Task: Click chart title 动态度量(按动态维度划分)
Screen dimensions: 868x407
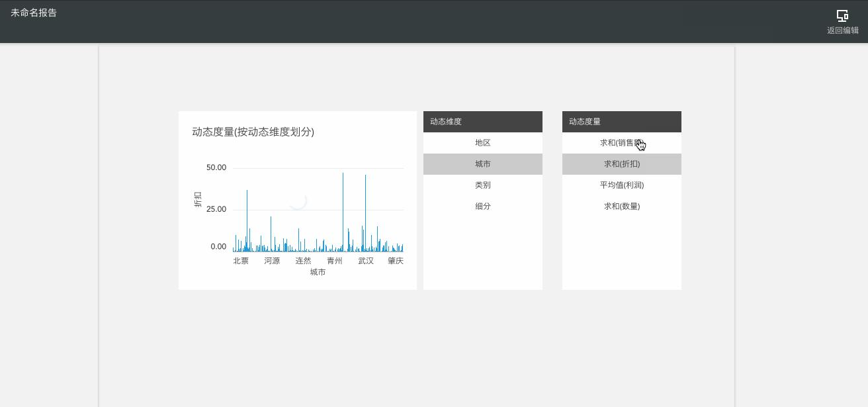Action: click(x=253, y=132)
